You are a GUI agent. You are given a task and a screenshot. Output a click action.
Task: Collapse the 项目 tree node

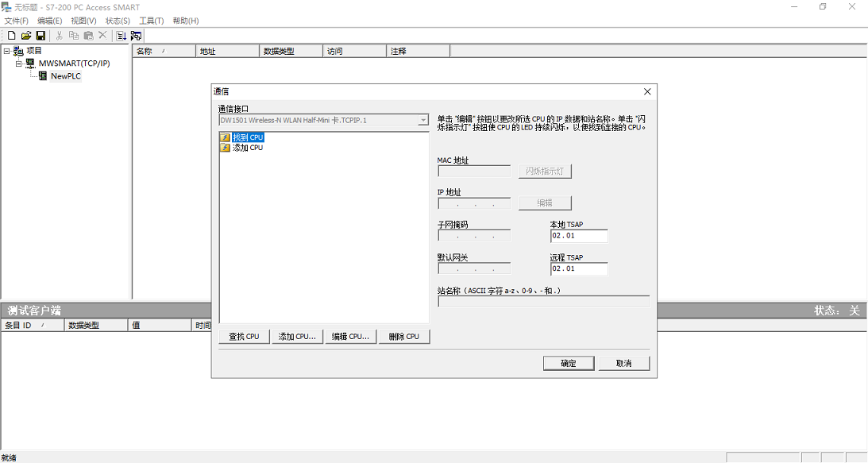(6, 50)
